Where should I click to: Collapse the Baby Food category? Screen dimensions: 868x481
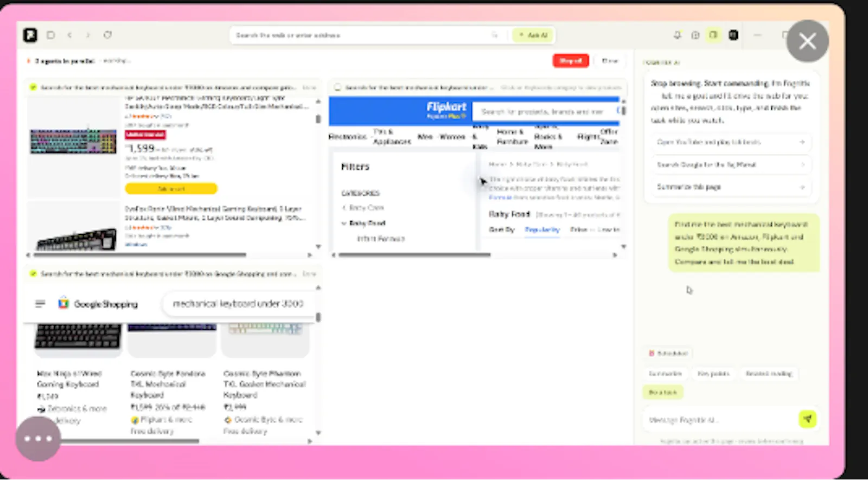pyautogui.click(x=344, y=223)
